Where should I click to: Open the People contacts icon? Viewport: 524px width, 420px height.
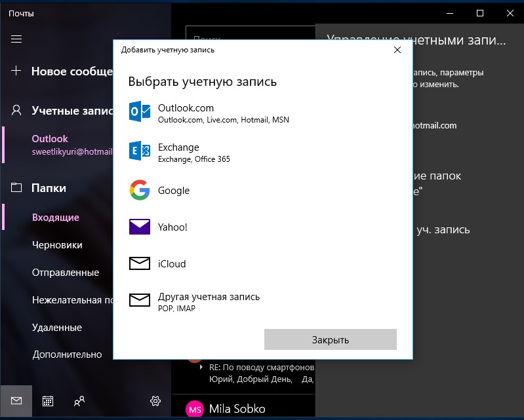click(79, 401)
